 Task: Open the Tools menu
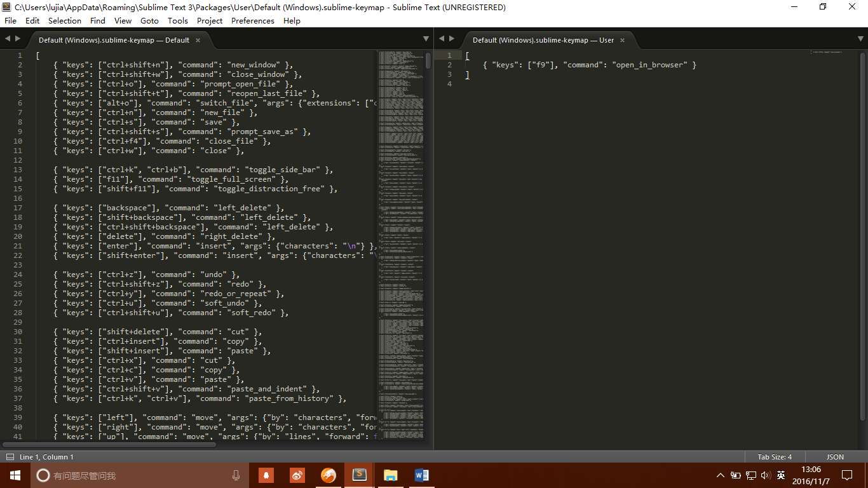[178, 20]
